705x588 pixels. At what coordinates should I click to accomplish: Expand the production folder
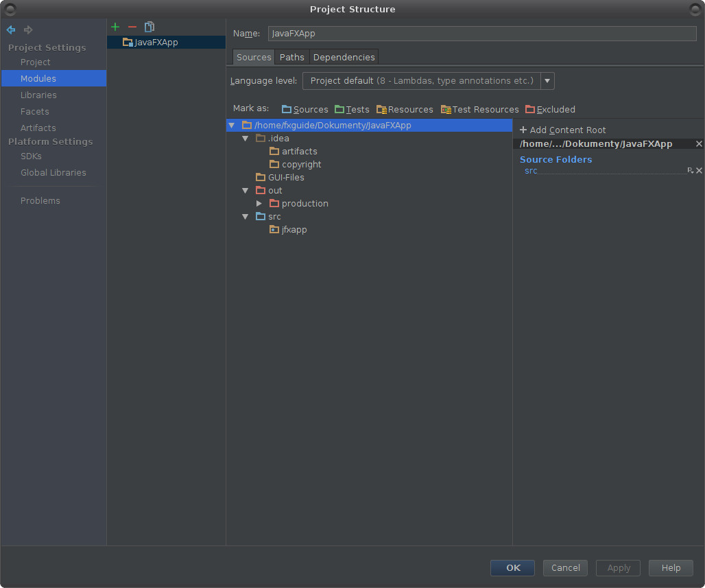tap(259, 204)
